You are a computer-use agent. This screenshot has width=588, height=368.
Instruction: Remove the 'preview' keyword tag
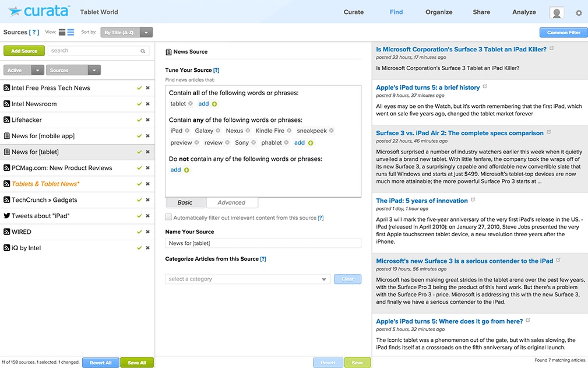196,142
